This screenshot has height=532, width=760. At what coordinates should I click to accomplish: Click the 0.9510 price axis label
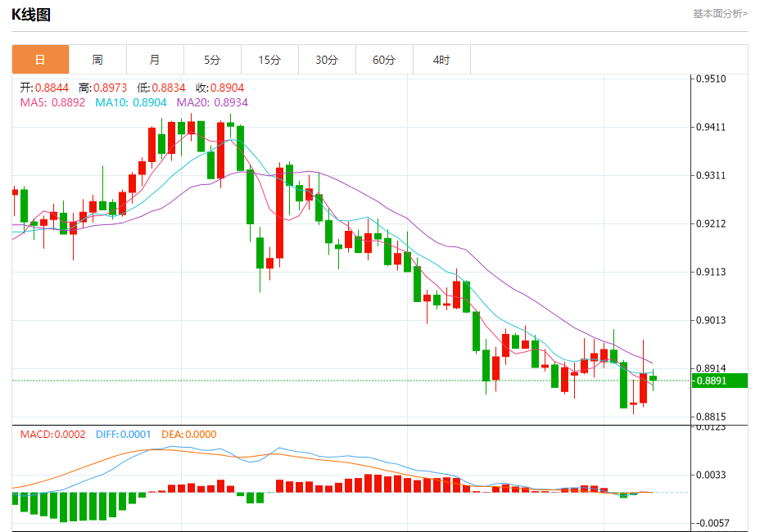(711, 79)
